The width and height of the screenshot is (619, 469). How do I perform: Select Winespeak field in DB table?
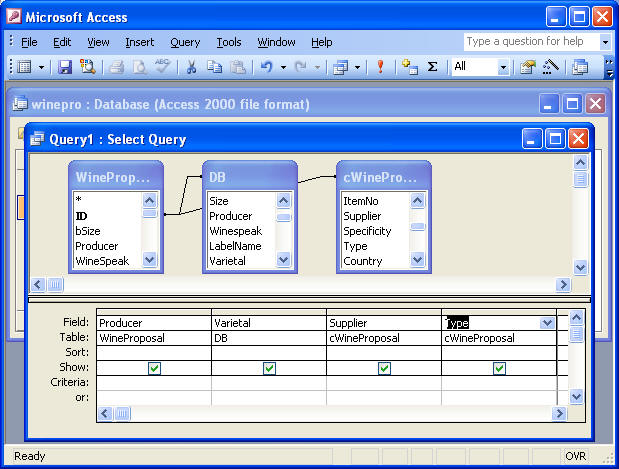[235, 231]
